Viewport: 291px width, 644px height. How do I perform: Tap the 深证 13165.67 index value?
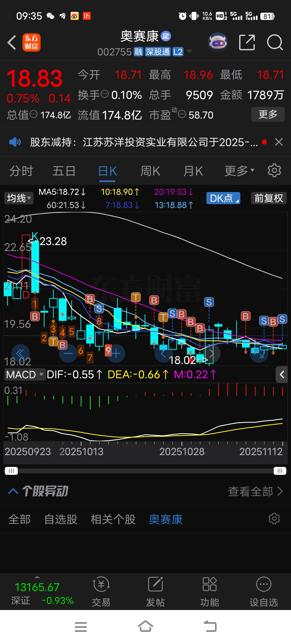tap(37, 587)
